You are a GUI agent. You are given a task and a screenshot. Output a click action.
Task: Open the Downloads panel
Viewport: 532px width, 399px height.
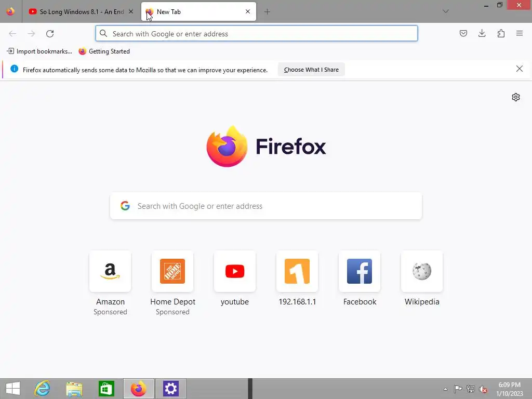click(482, 33)
